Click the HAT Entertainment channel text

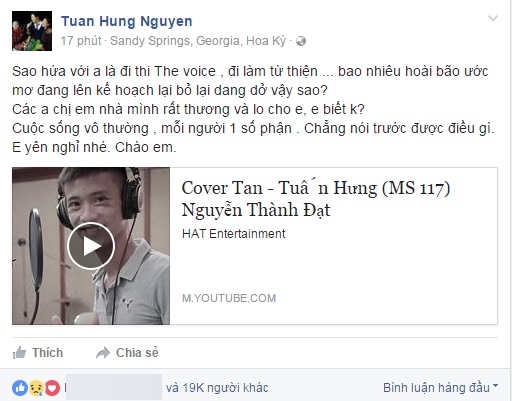[x=234, y=234]
